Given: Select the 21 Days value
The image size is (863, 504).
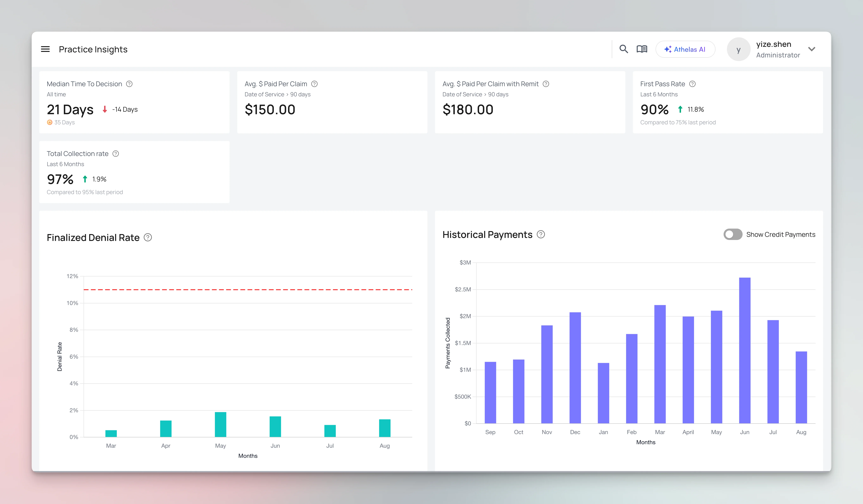Looking at the screenshot, I should (70, 110).
